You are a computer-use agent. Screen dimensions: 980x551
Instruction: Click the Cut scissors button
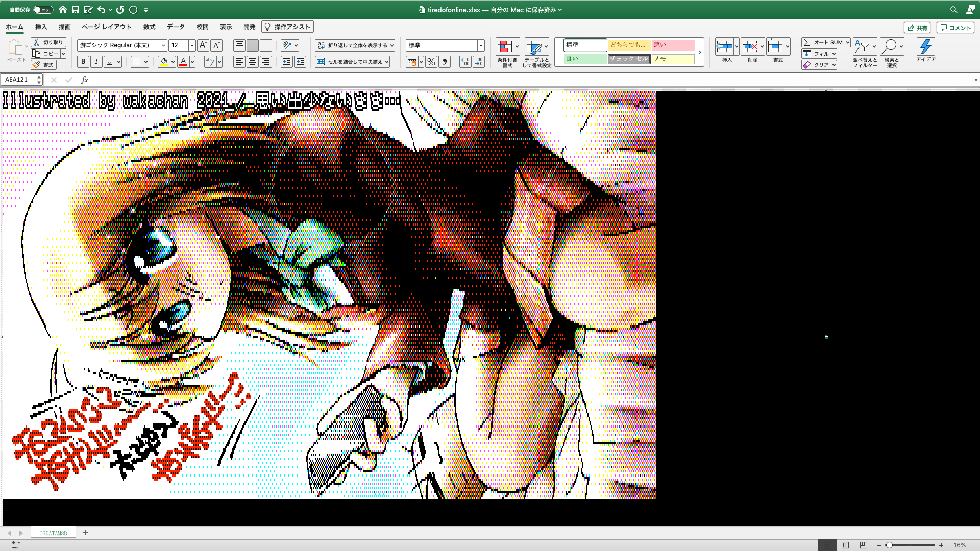tap(48, 42)
